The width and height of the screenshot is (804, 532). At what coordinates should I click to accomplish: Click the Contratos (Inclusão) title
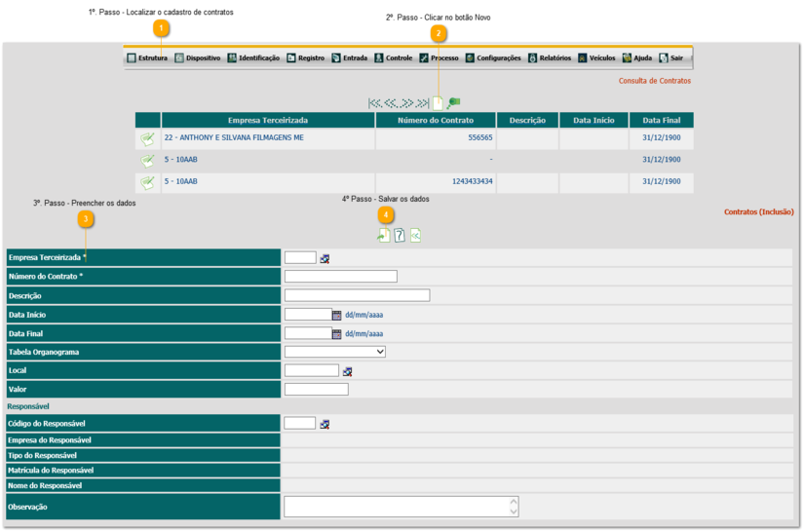click(759, 212)
